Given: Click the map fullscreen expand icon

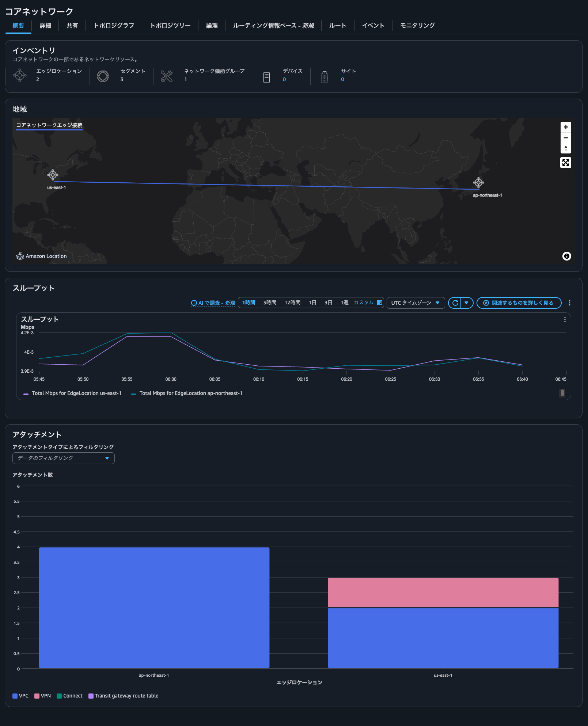Looking at the screenshot, I should (x=565, y=163).
